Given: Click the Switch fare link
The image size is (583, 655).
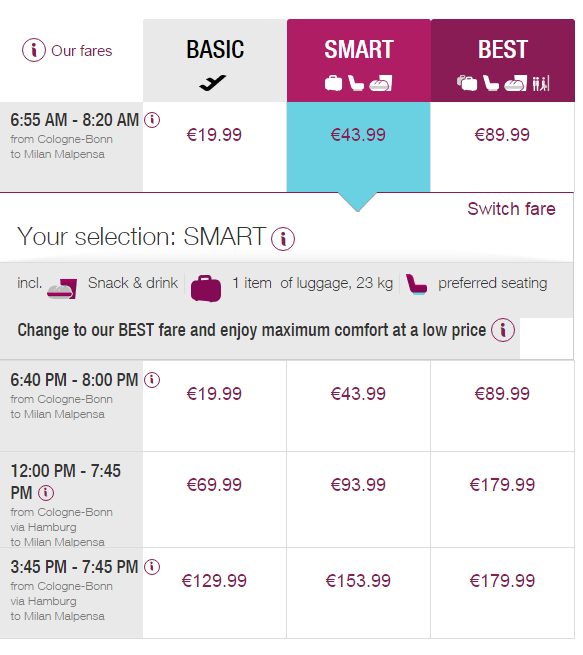Looking at the screenshot, I should (x=511, y=209).
